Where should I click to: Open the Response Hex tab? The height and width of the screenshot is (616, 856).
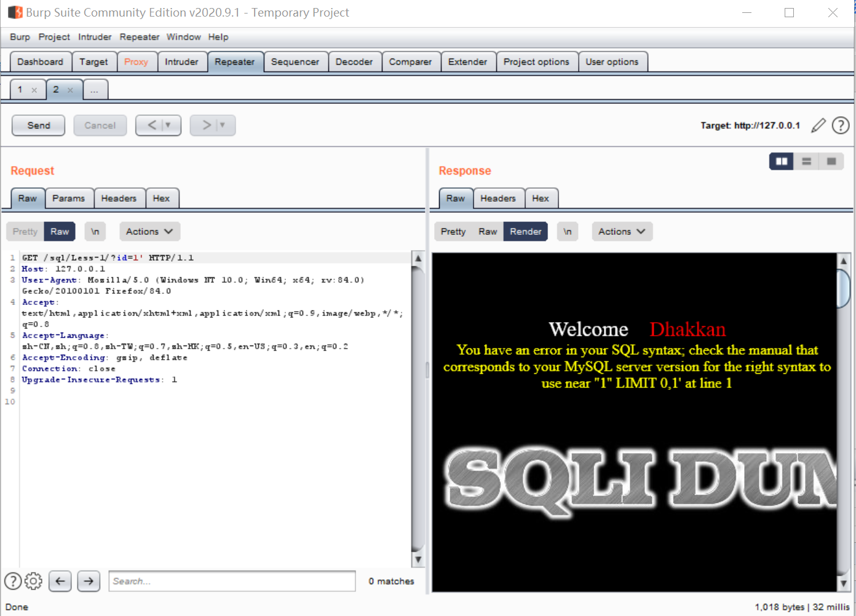click(x=541, y=199)
